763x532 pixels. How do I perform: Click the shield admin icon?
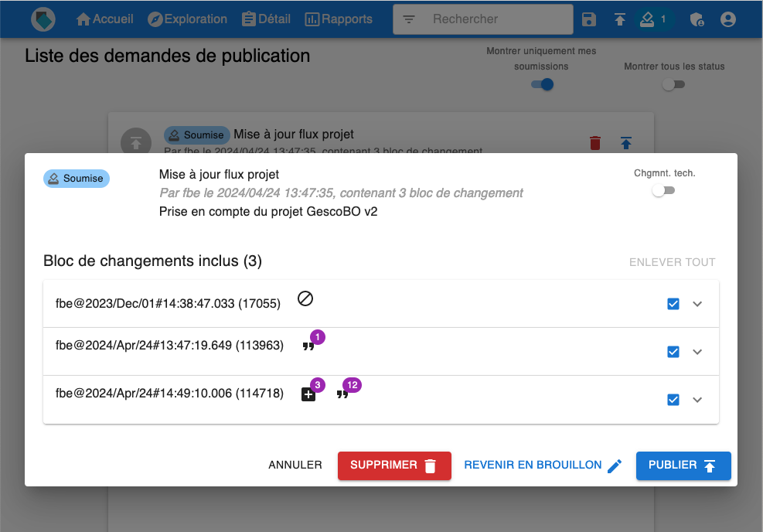pos(696,19)
